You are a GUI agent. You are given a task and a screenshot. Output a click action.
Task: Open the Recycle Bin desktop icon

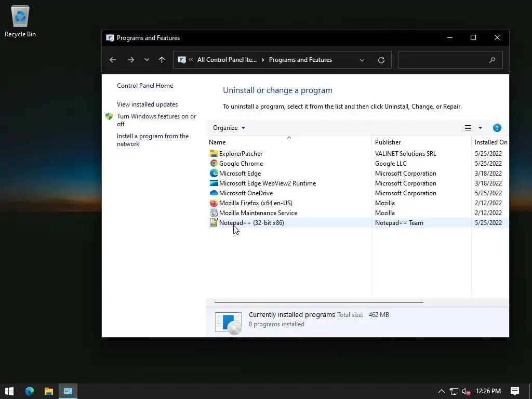tap(20, 21)
